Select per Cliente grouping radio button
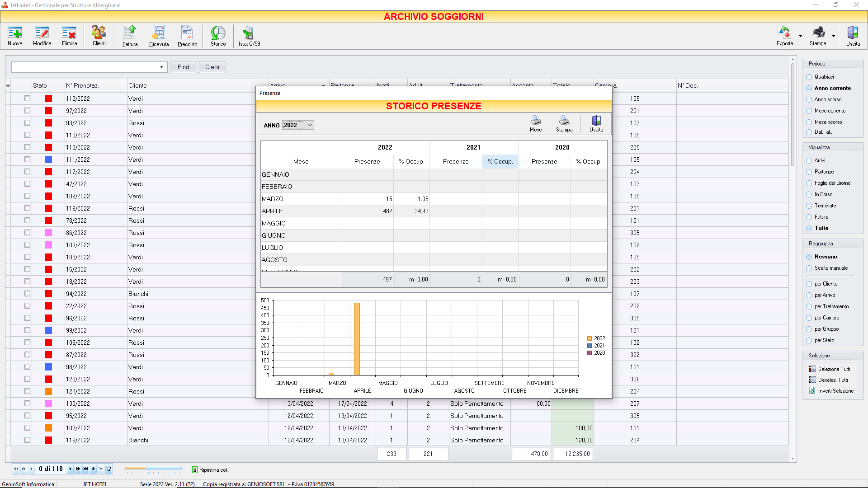Image resolution: width=868 pixels, height=488 pixels. click(x=809, y=284)
